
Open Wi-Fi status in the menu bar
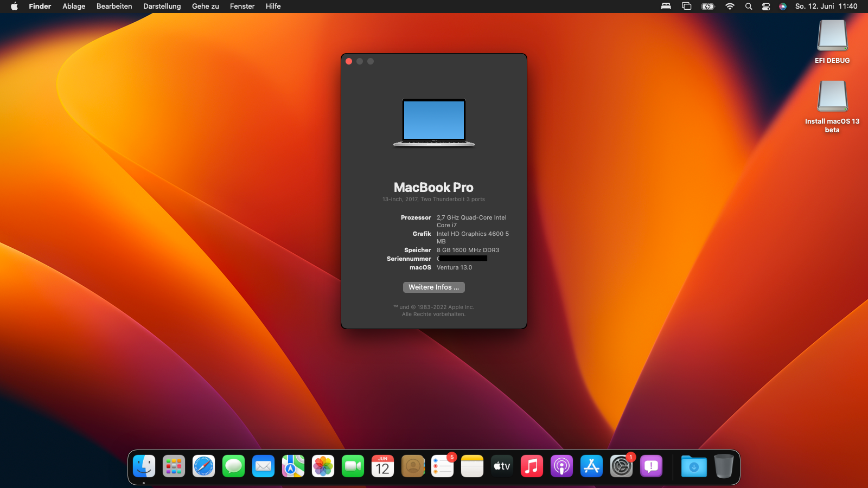pyautogui.click(x=730, y=7)
